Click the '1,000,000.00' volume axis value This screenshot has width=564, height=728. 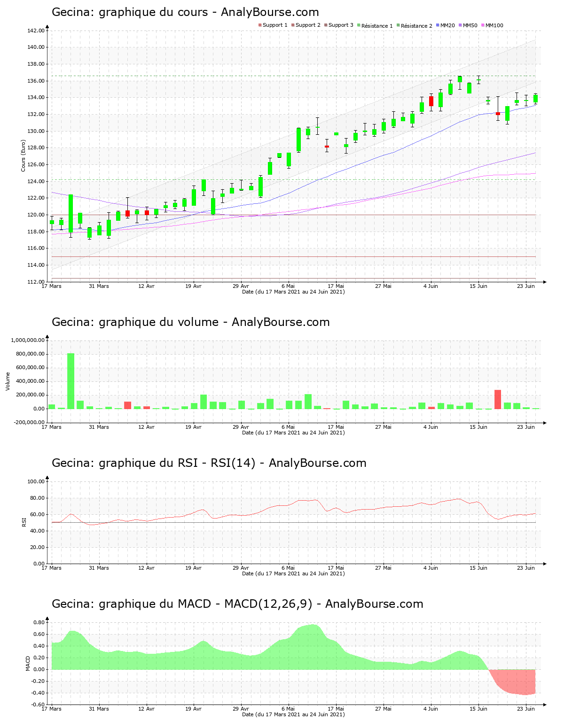[x=28, y=340]
